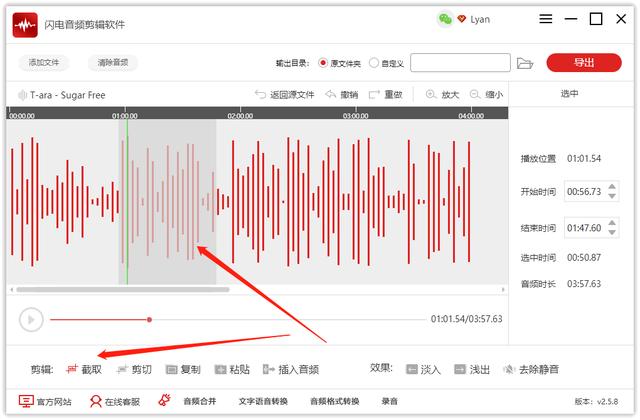The height and width of the screenshot is (420, 640).
Task: Click the app logo waveform icon
Action: coord(25,25)
